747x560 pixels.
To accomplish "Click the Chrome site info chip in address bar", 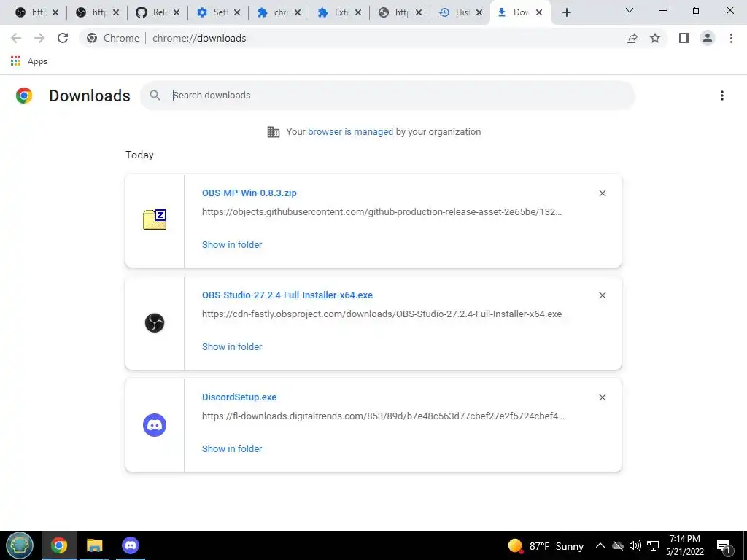I will (x=113, y=38).
